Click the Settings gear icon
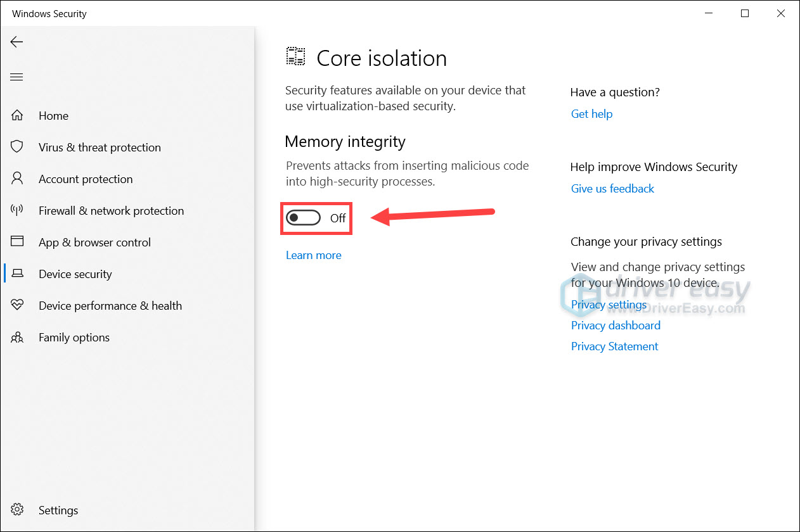The width and height of the screenshot is (800, 532). (x=17, y=510)
